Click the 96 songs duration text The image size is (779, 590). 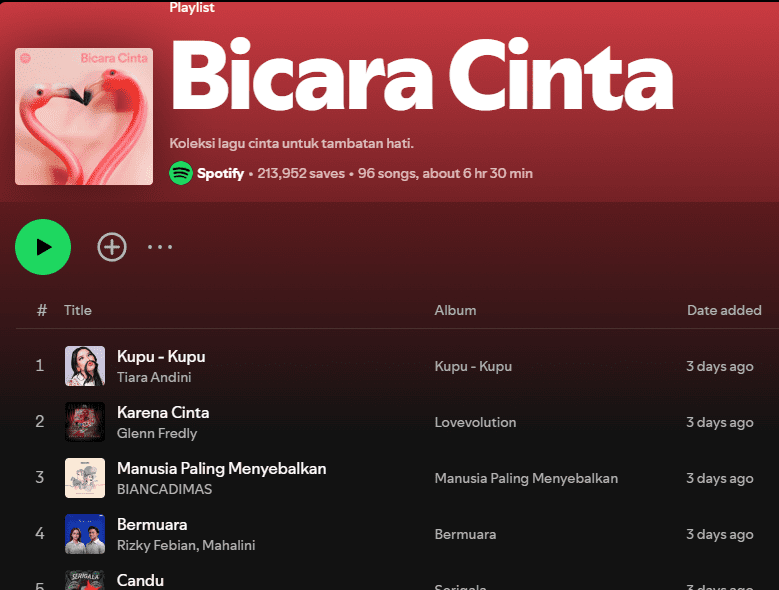point(445,173)
